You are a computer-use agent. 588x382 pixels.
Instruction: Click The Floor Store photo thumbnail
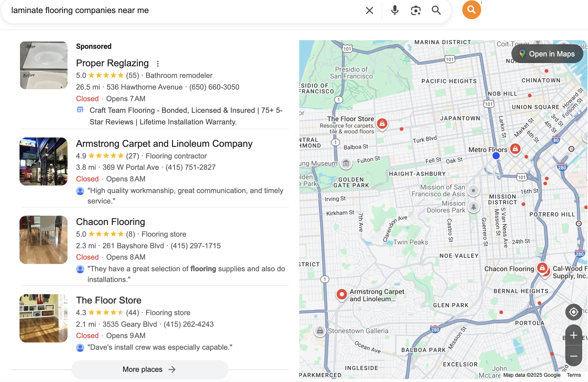[x=43, y=318]
